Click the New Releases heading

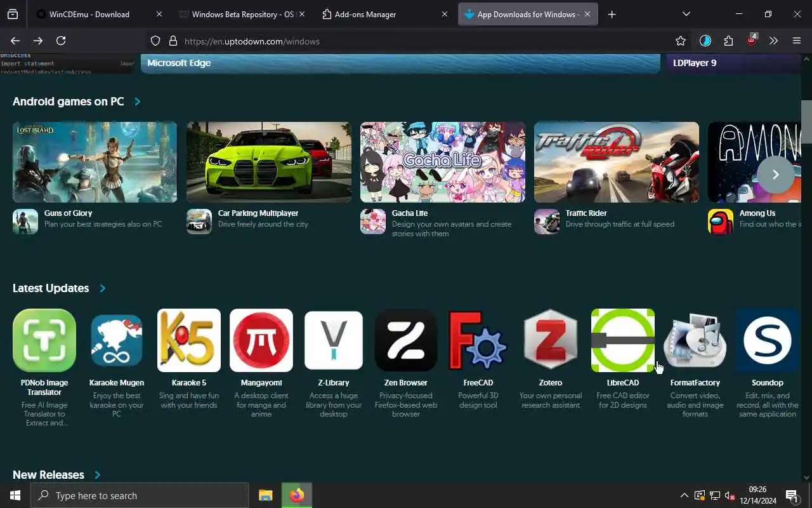(48, 475)
